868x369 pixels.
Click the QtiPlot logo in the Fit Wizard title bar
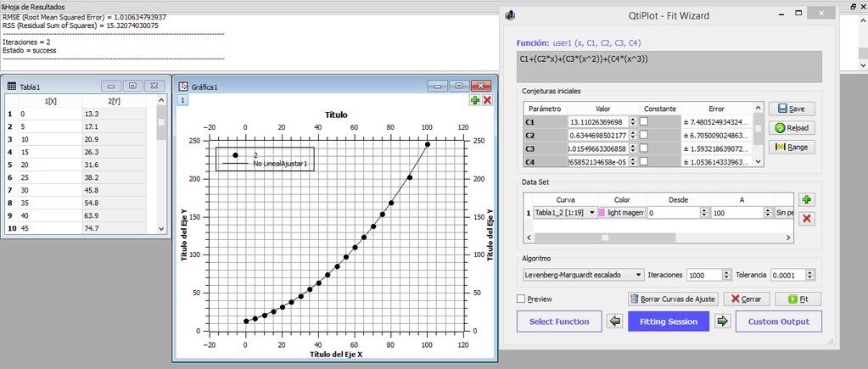pos(511,15)
